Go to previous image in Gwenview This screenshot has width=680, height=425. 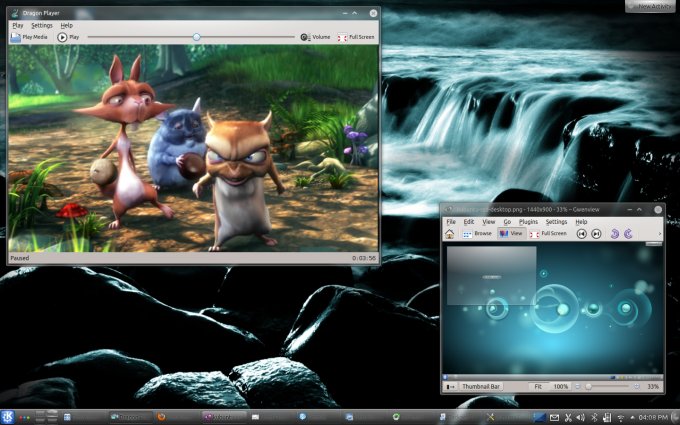pos(582,234)
